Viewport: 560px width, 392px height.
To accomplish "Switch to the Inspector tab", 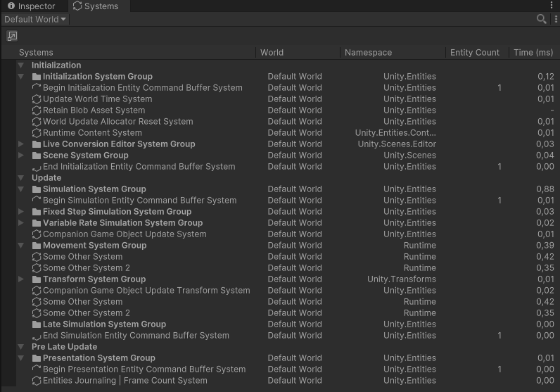I will click(x=31, y=6).
